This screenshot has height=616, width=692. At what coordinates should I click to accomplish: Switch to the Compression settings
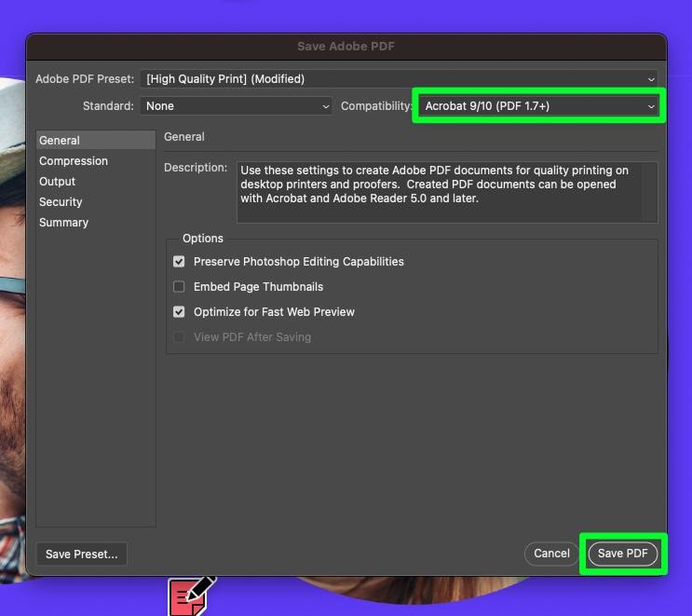pos(96,160)
